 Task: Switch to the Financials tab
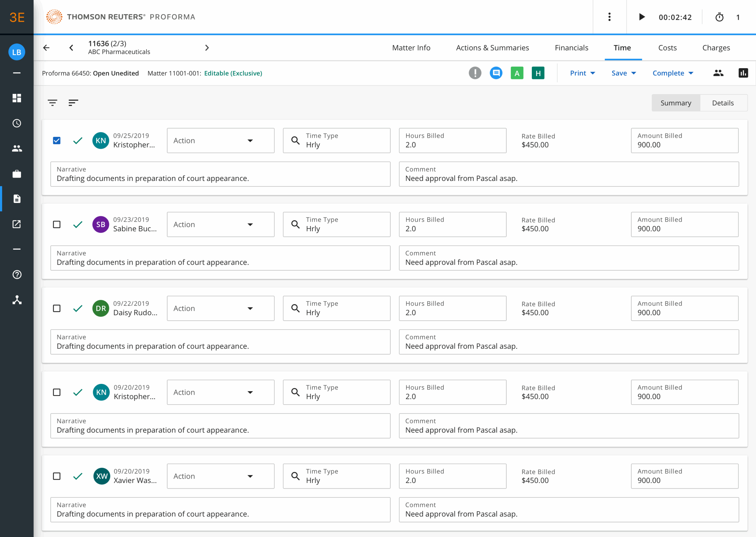click(x=571, y=48)
